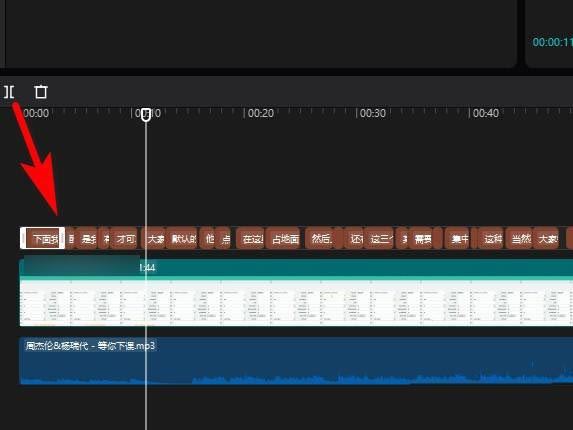Screen dimensions: 573x430
Task: Select the subtitle clip '然后'
Action: 322,239
